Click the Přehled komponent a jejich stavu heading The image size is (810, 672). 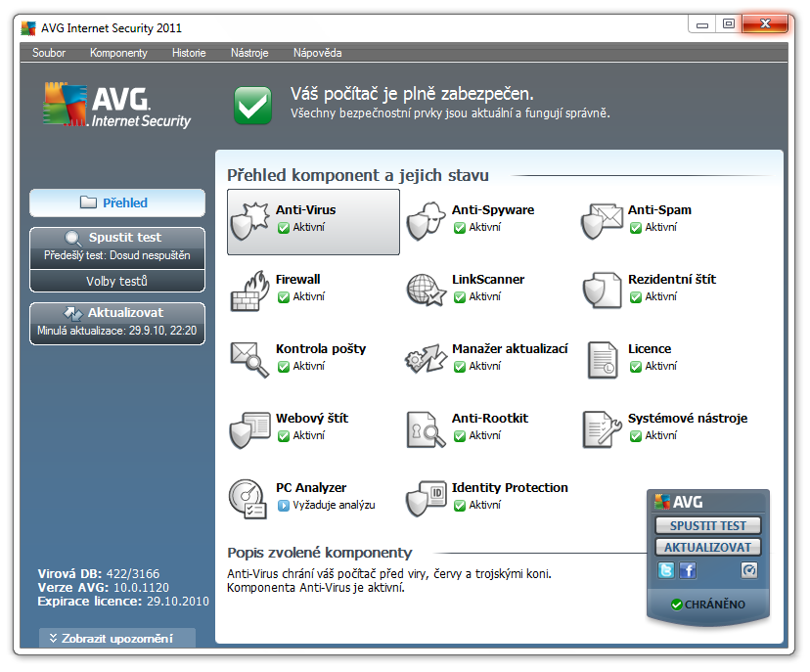point(358,175)
